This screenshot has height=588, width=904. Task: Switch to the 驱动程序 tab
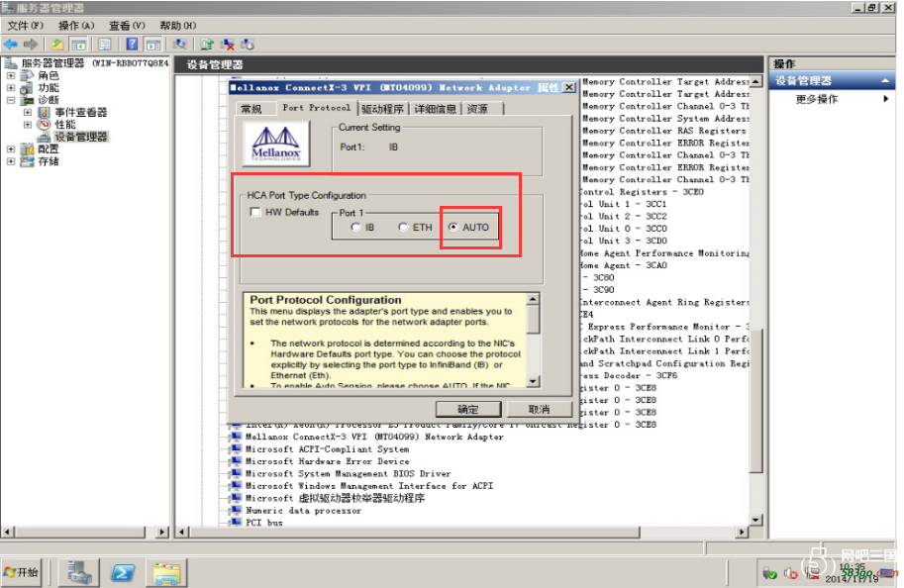tap(383, 109)
